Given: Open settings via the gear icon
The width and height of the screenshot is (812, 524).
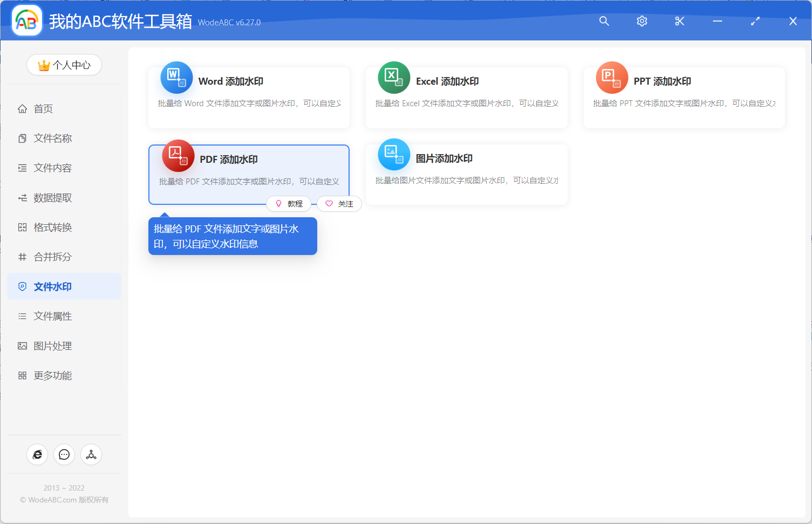Looking at the screenshot, I should pos(642,21).
